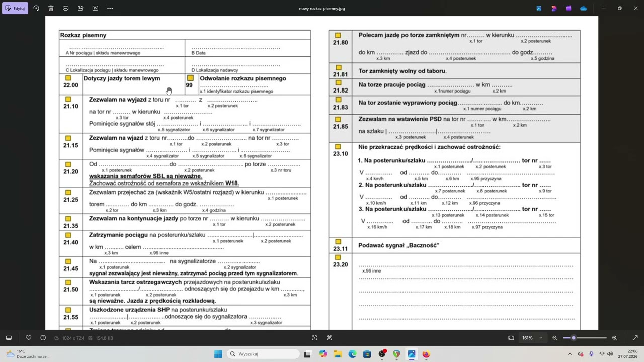Viewport: 644px width, 362px height.
Task: Click the yellow checkbox above 21.15
Action: pyautogui.click(x=68, y=138)
